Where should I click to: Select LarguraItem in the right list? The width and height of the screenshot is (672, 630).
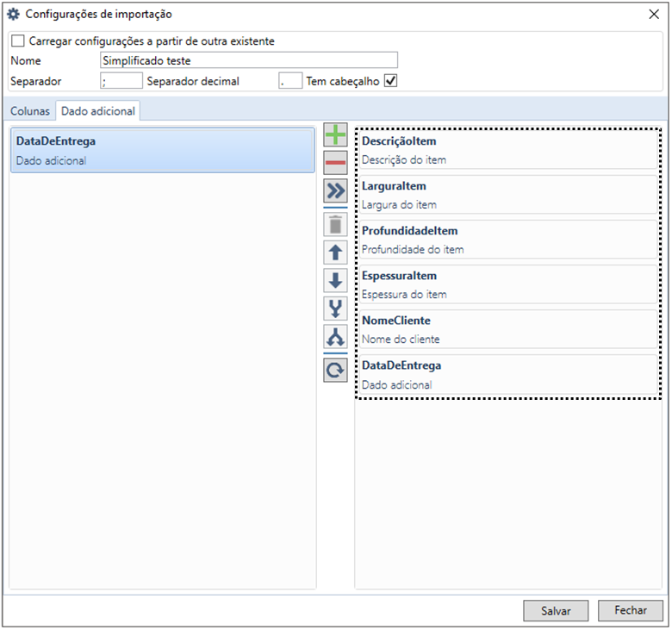tap(508, 195)
